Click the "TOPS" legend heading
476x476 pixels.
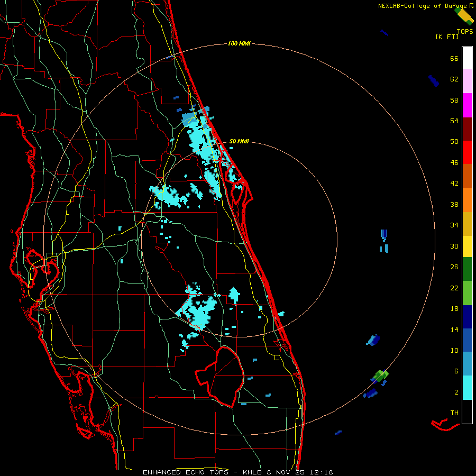point(465,31)
